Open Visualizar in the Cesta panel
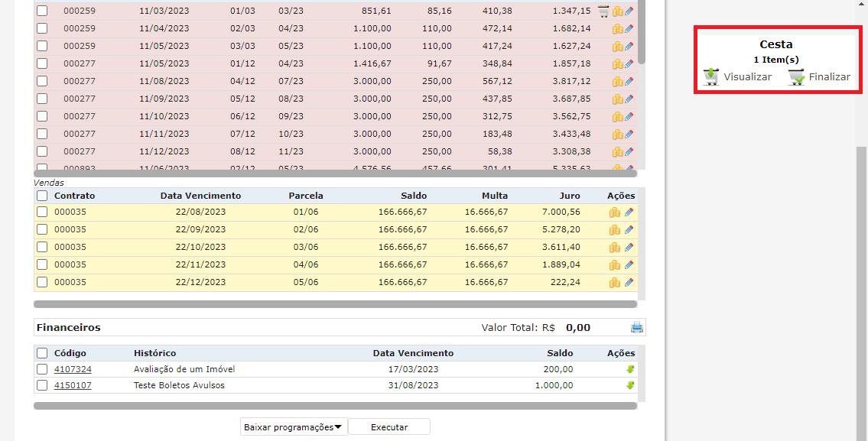 (x=737, y=77)
